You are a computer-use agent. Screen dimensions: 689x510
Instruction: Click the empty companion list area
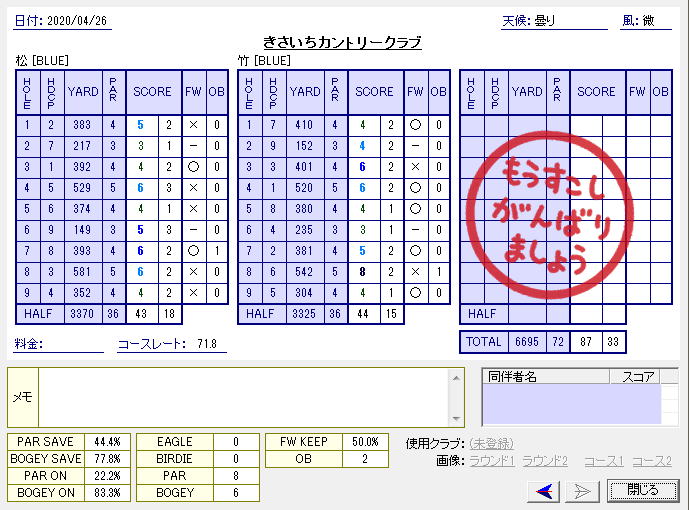(x=571, y=403)
